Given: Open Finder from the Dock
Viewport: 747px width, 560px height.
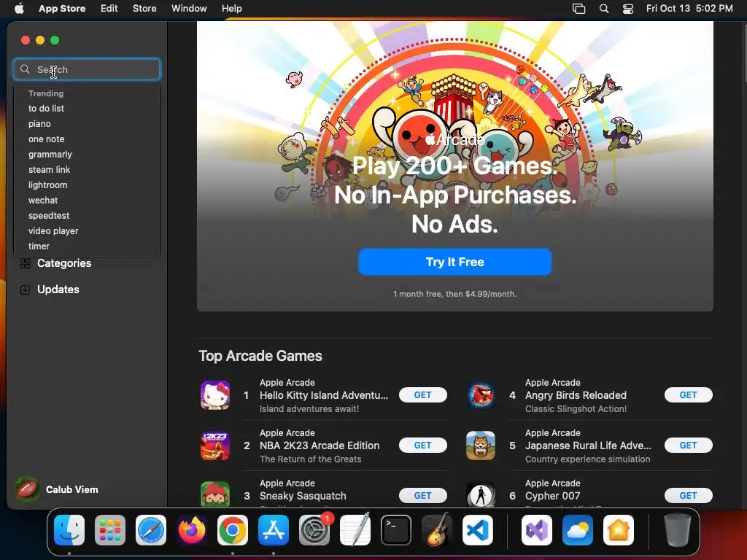Looking at the screenshot, I should click(x=69, y=530).
